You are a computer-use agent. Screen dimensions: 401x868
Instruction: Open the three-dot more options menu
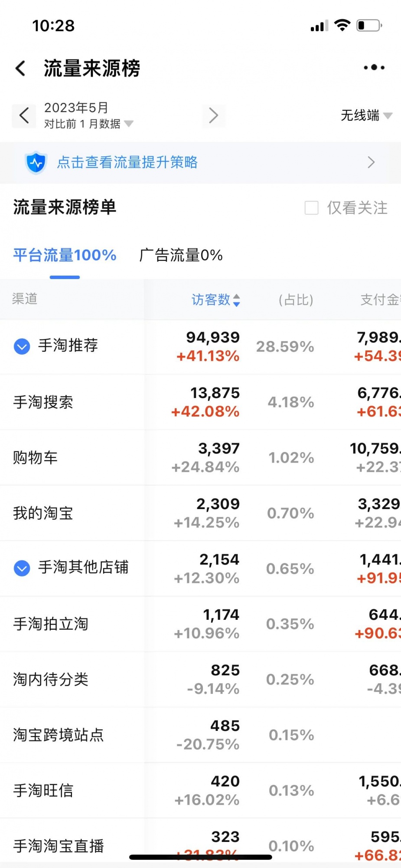[374, 67]
